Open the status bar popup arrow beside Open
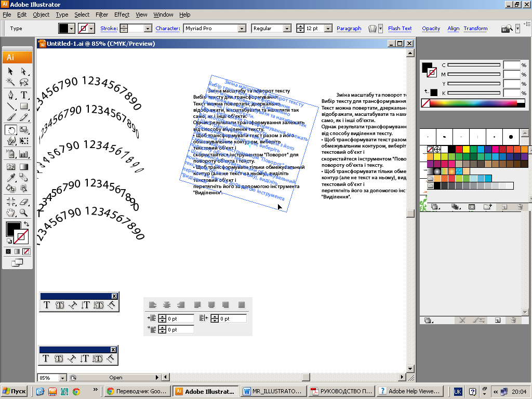The width and height of the screenshot is (532, 399). tap(157, 377)
